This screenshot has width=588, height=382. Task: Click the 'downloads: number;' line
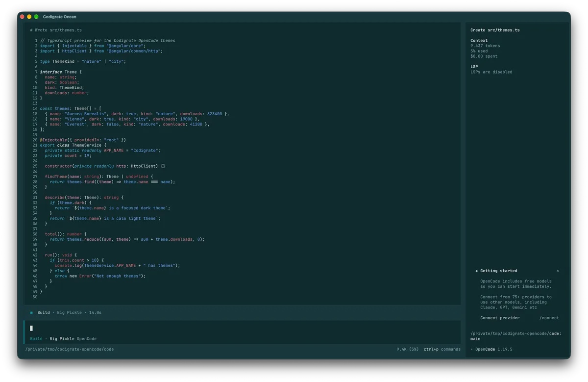click(x=67, y=93)
